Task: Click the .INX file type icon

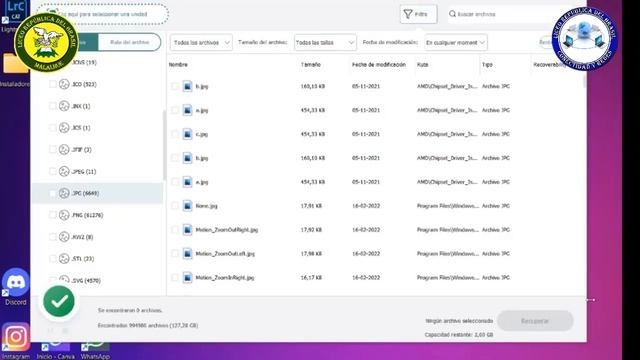Action: point(64,106)
